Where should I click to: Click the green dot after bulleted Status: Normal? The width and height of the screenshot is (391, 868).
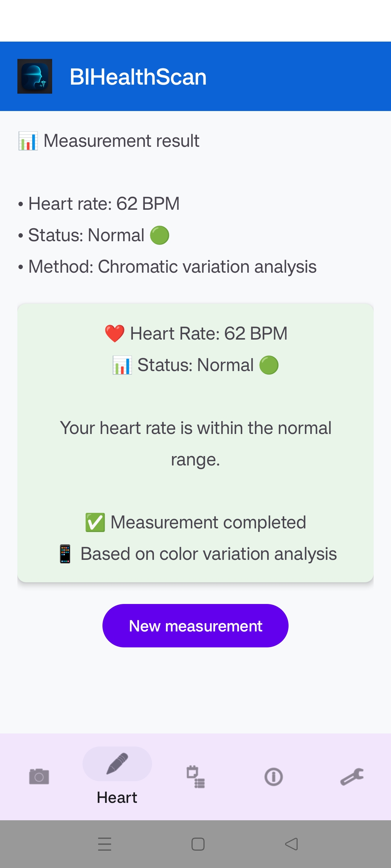[x=160, y=235]
